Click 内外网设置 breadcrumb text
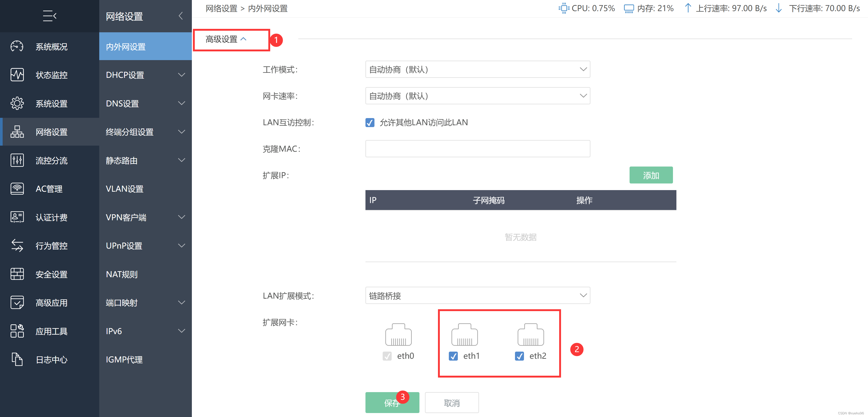This screenshot has height=417, width=868. 268,8
